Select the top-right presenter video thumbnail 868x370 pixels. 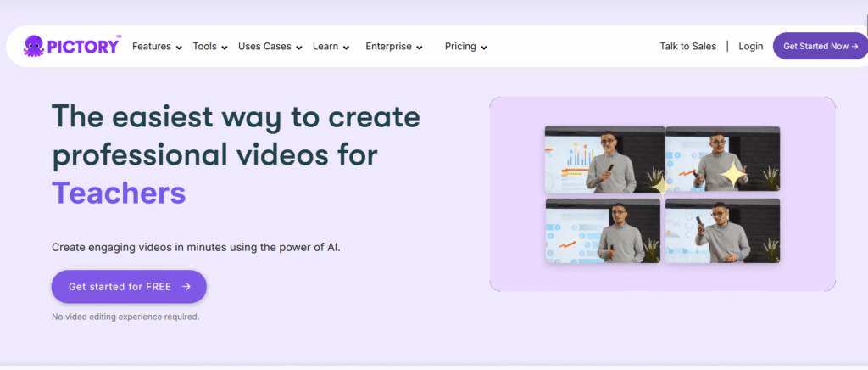pos(722,160)
